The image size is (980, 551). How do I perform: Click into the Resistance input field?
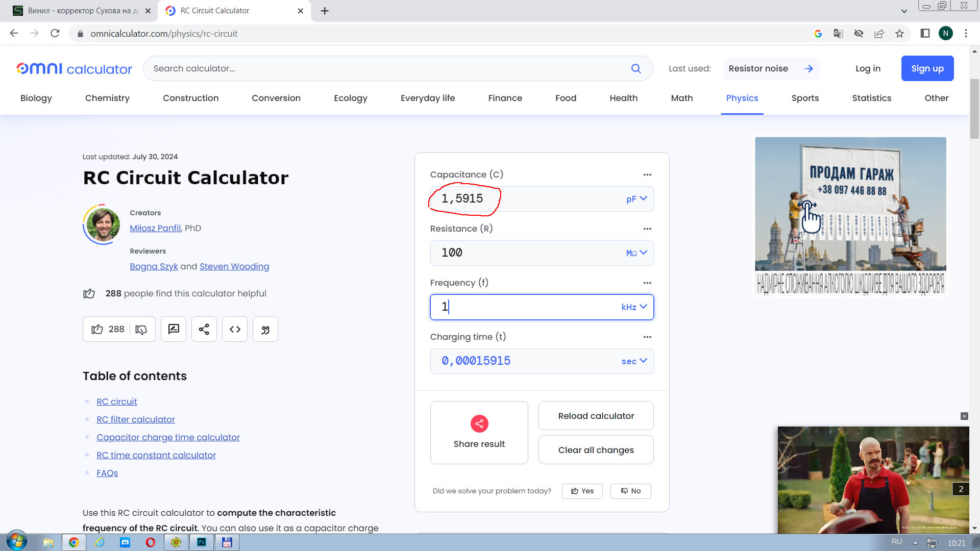[526, 253]
